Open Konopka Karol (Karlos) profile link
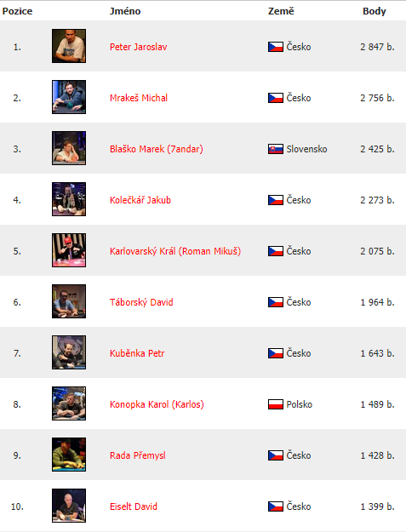Screen dimensions: 406x532 (x=157, y=404)
